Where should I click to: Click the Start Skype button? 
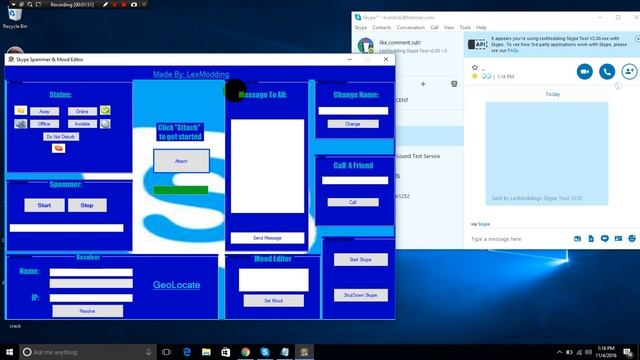pos(360,260)
